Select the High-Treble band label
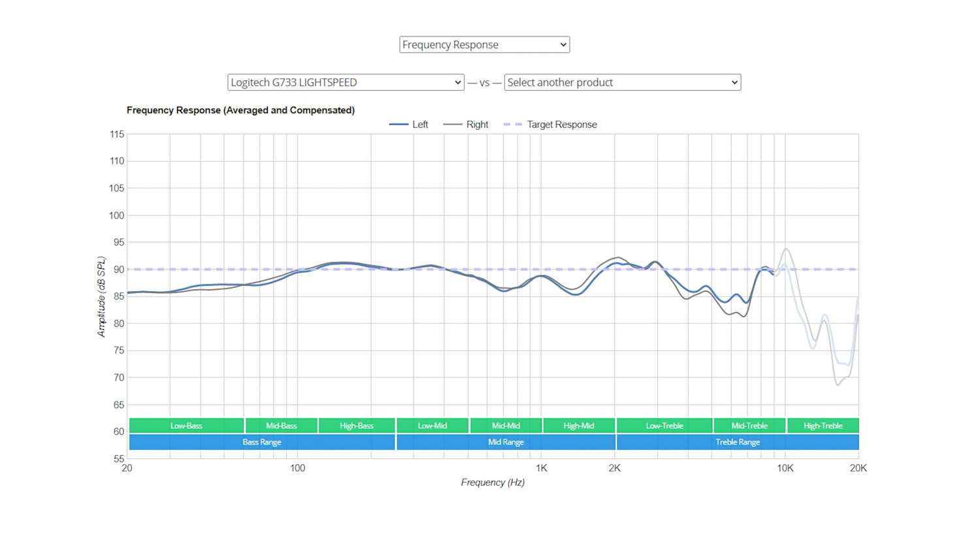Viewport: 980px width, 551px height. pos(823,426)
